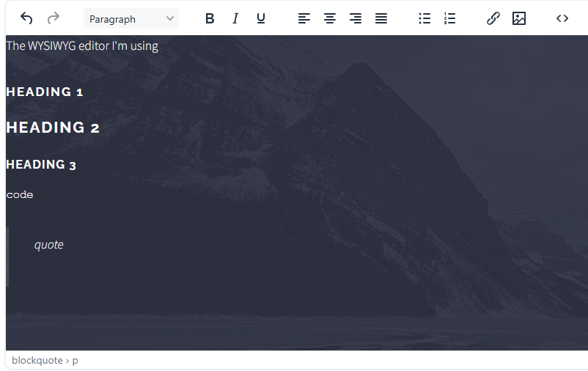Center align the text

pos(330,18)
